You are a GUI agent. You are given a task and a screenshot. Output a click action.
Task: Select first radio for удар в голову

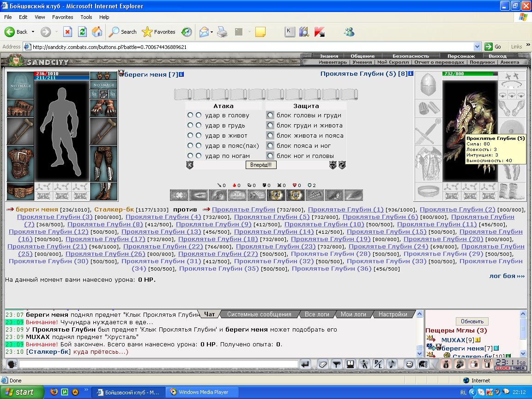tap(190, 115)
